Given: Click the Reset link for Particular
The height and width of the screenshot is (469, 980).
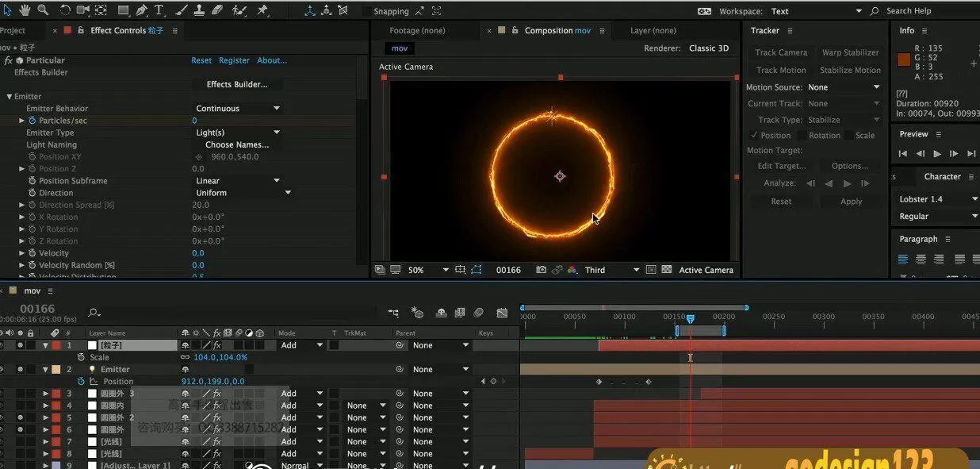Looking at the screenshot, I should pos(201,60).
